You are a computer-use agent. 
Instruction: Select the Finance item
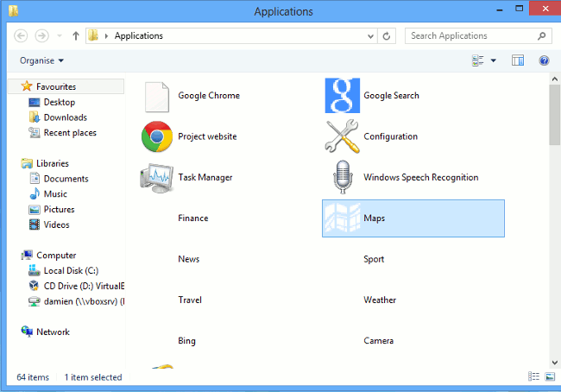[x=192, y=218]
